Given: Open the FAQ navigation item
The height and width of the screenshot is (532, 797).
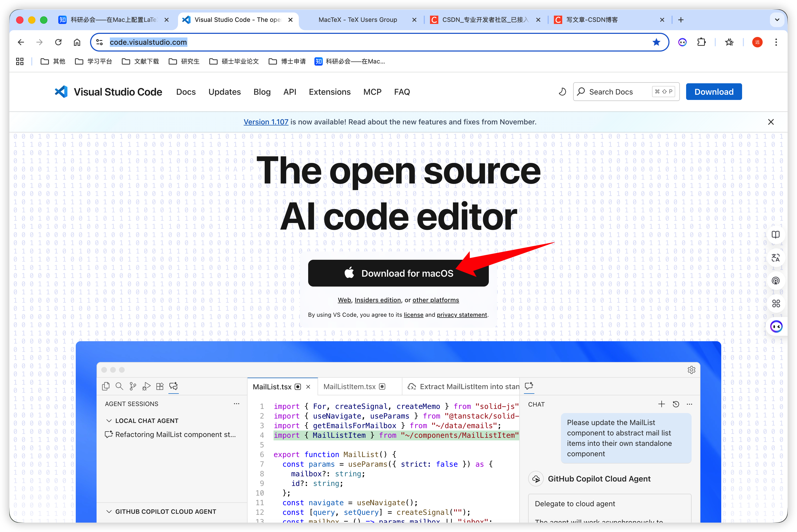Looking at the screenshot, I should point(402,92).
